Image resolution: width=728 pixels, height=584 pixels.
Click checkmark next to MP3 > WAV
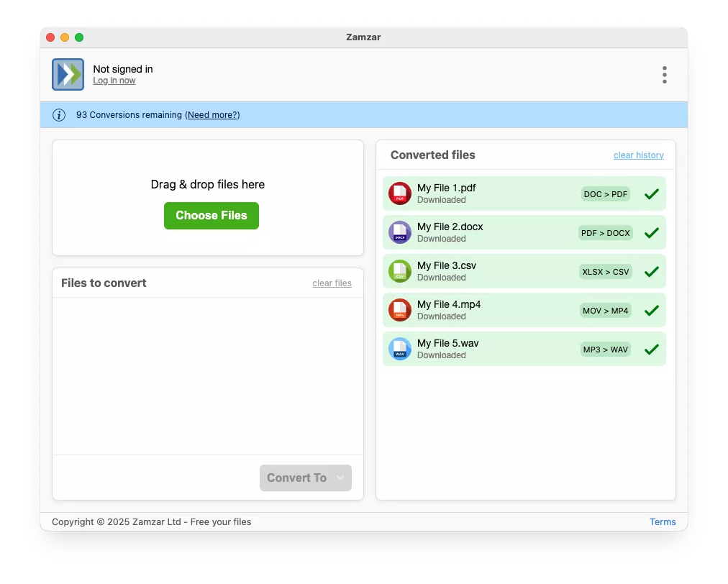pyautogui.click(x=652, y=349)
